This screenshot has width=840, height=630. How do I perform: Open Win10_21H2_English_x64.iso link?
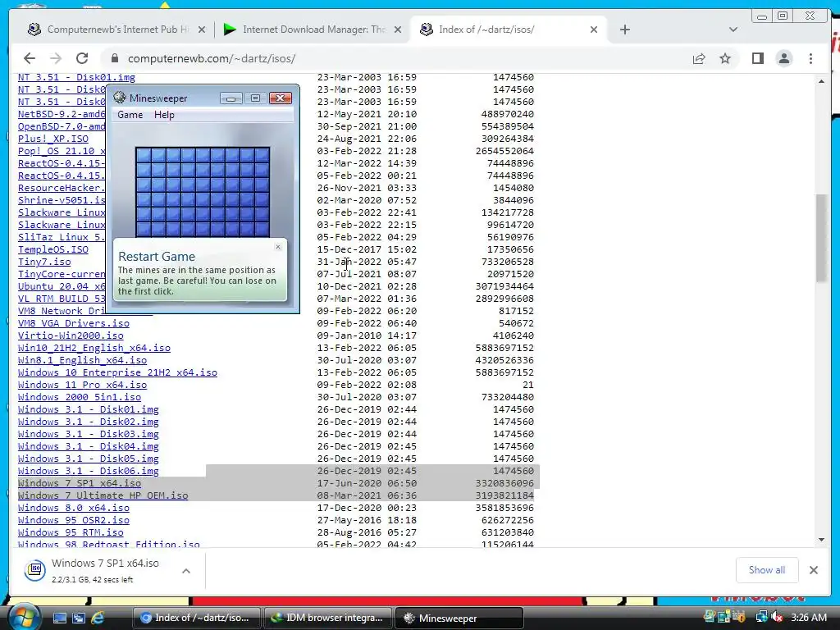click(x=94, y=348)
